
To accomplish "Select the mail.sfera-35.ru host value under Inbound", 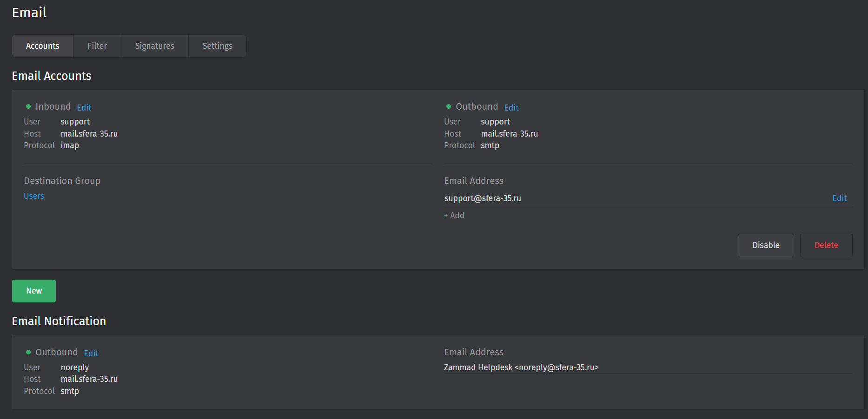I will [x=89, y=133].
